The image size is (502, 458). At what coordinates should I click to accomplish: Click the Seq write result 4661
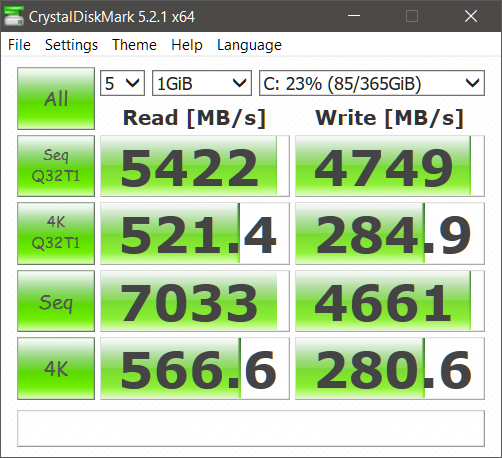click(x=390, y=301)
